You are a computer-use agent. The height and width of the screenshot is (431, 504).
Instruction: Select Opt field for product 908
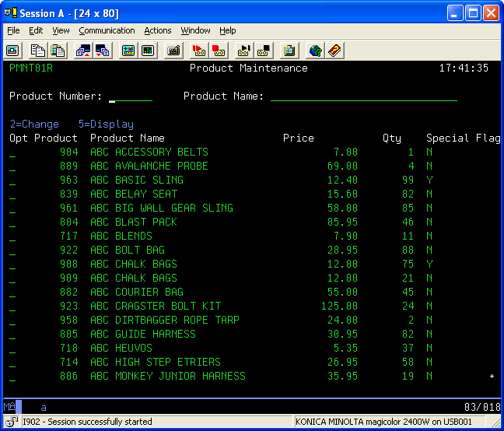coord(12,265)
